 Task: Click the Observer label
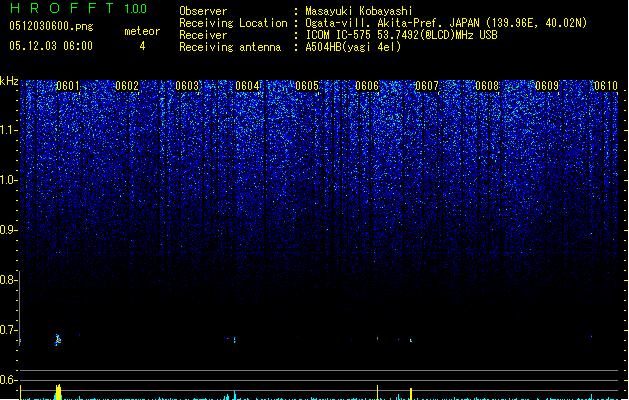[x=203, y=11]
